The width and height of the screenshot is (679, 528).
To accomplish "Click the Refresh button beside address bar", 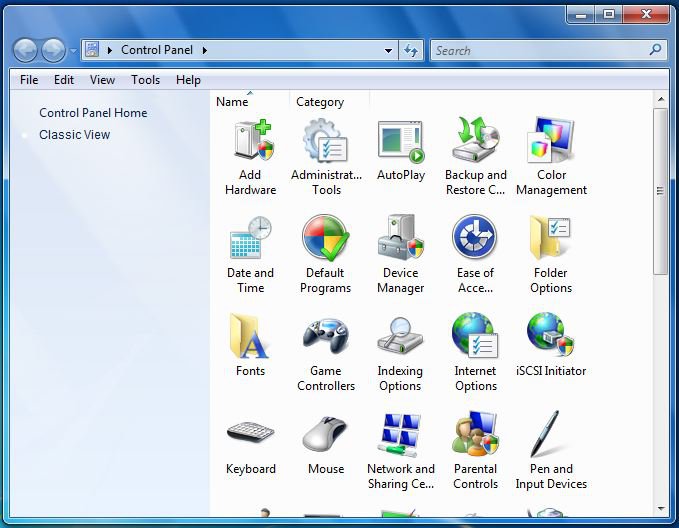I will pos(411,50).
